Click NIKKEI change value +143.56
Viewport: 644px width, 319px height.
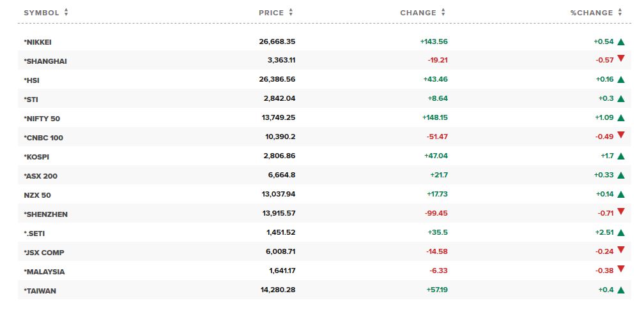434,41
